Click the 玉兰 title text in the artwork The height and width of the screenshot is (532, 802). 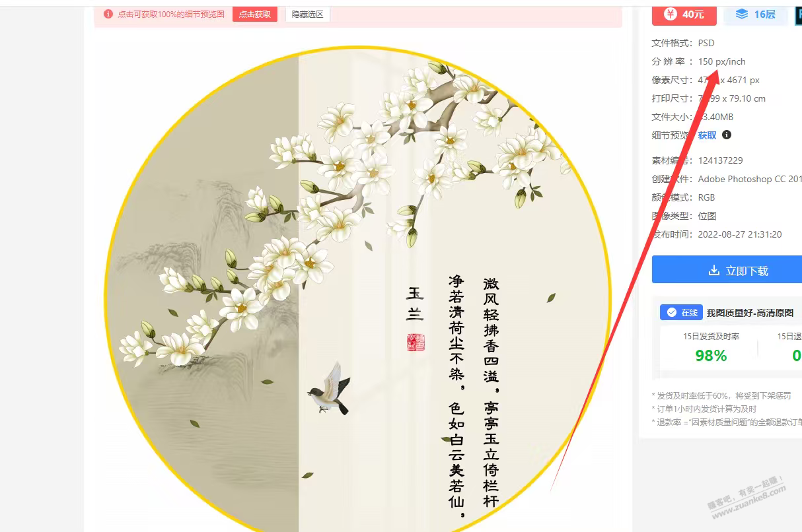click(x=416, y=304)
